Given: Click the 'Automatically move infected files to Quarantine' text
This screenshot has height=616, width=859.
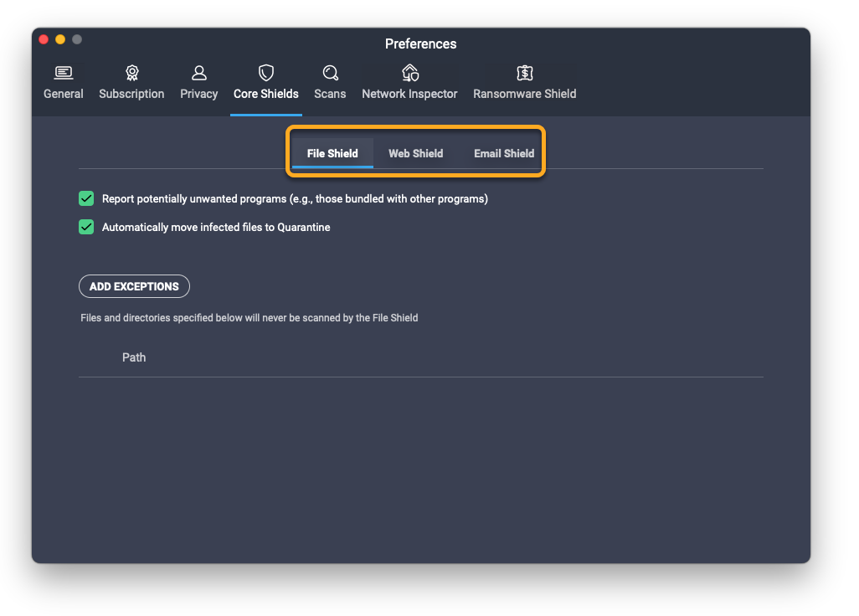Looking at the screenshot, I should click(x=216, y=227).
